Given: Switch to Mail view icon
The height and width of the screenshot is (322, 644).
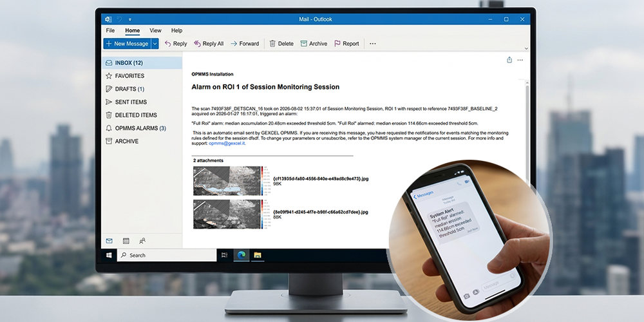Looking at the screenshot, I should [x=109, y=241].
